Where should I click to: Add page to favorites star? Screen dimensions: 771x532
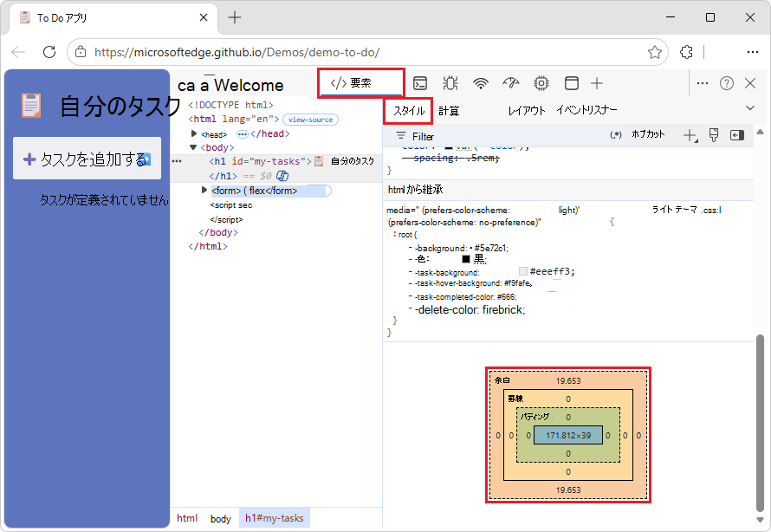(654, 52)
